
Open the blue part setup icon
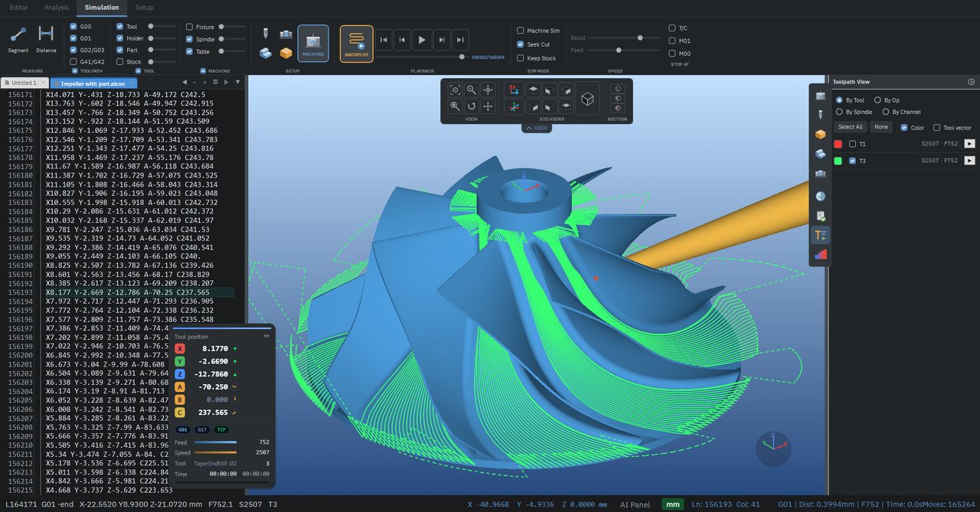(266, 53)
